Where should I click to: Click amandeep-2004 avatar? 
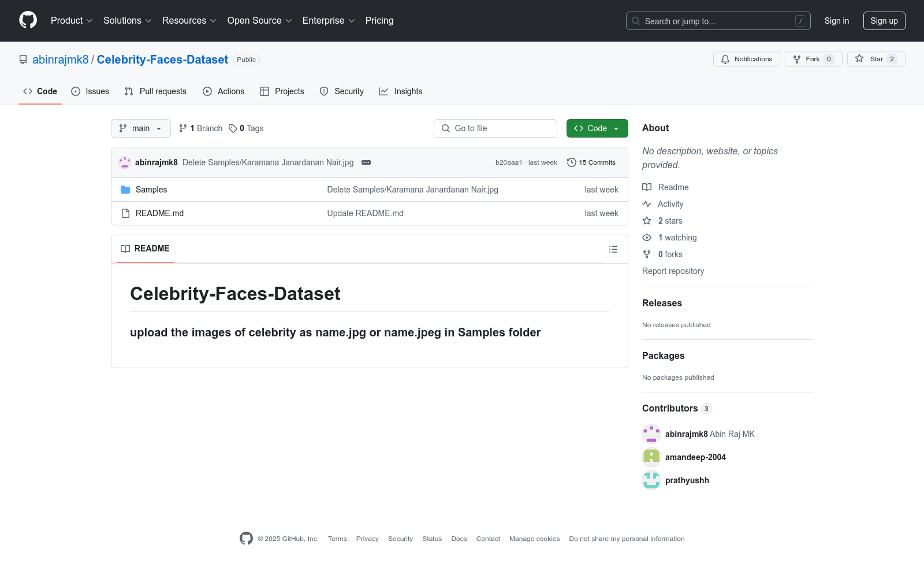click(651, 457)
